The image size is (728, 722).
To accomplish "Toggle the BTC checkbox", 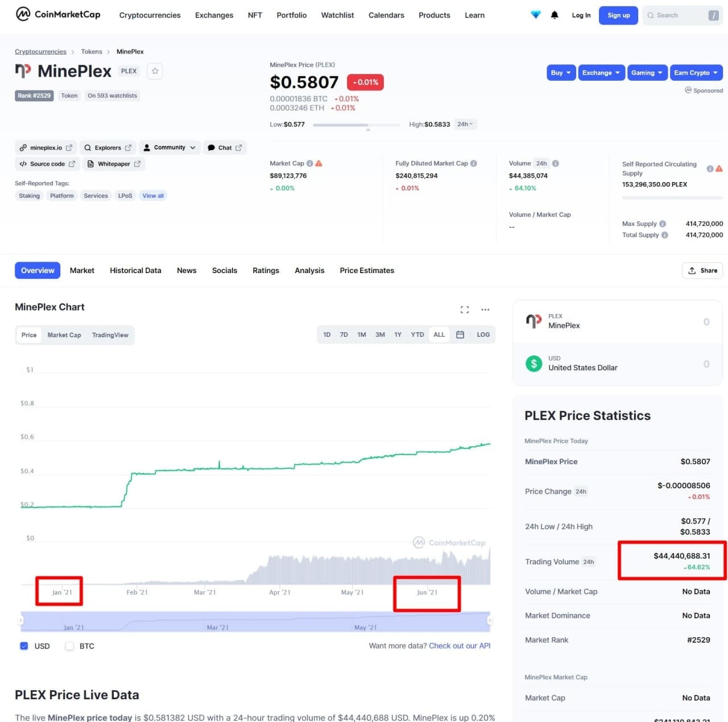I will coord(69,646).
